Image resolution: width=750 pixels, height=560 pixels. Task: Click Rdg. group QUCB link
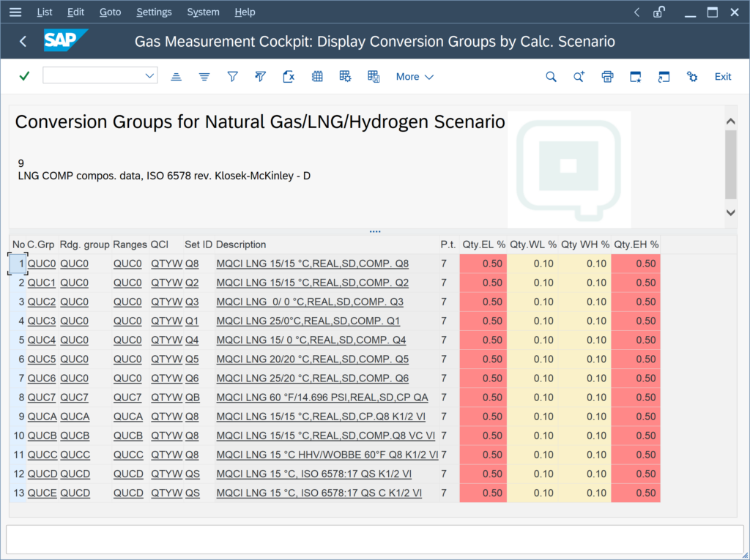[x=75, y=436]
